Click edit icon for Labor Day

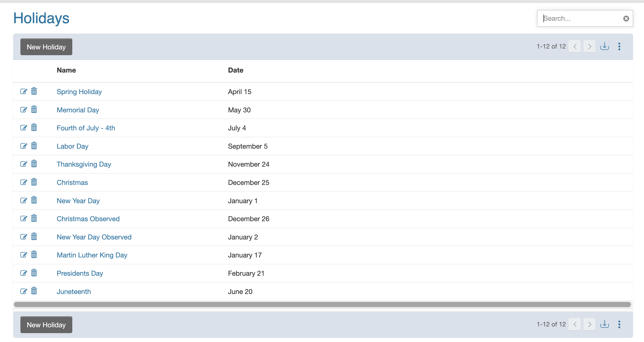(x=24, y=146)
